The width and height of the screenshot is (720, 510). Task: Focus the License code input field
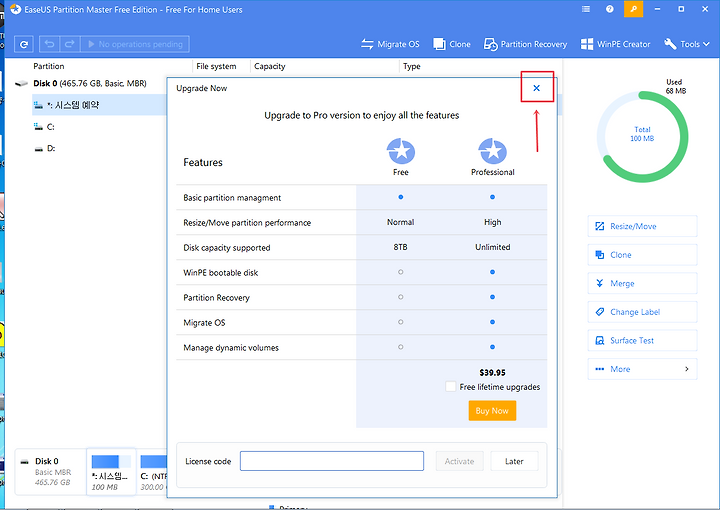(332, 461)
